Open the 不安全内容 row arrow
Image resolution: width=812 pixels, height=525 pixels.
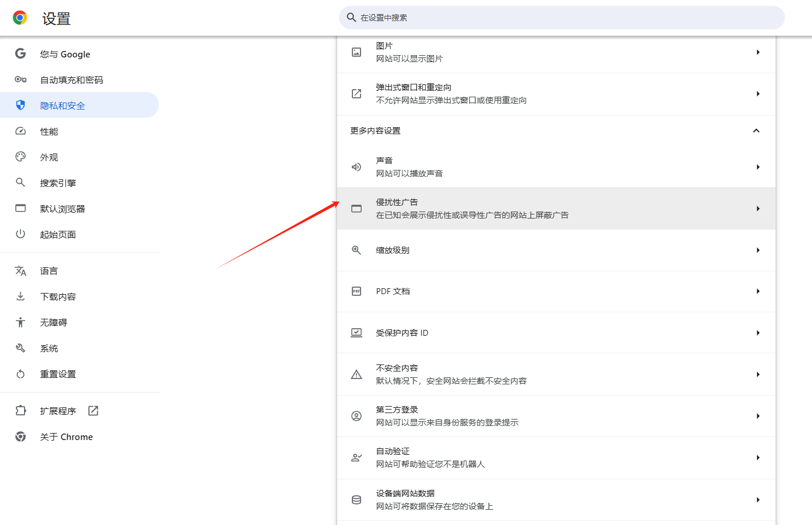coord(758,374)
